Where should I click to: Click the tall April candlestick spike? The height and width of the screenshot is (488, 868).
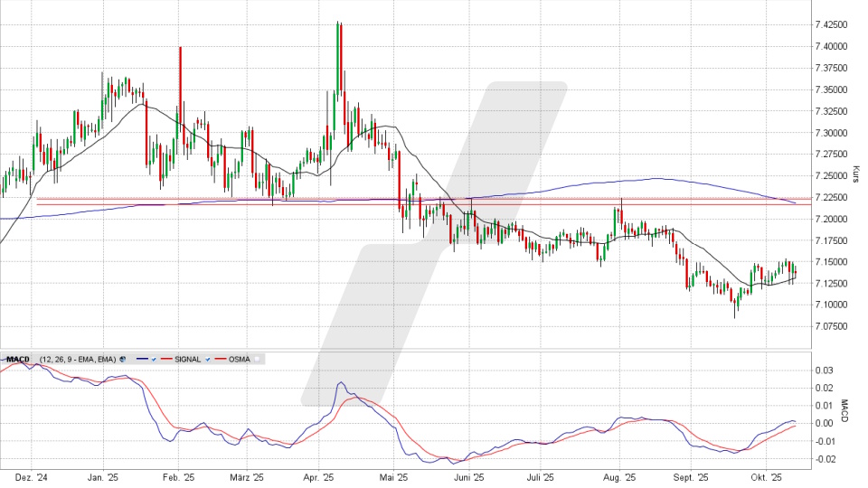[x=339, y=54]
